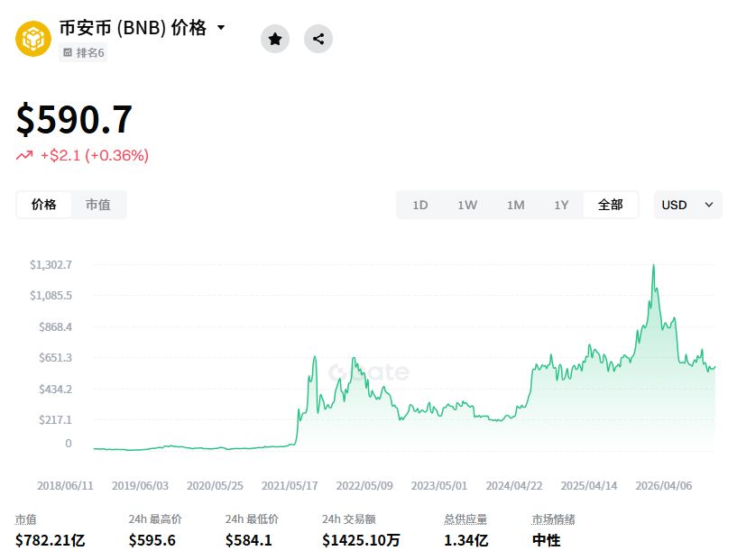Click the $1425.10万 trading volume value
The image size is (737, 560).
point(361,540)
